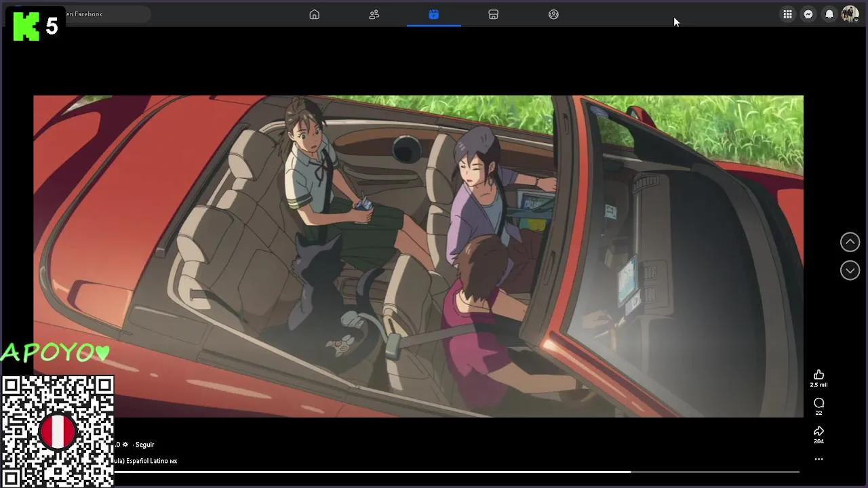Open the Facebook Home tab
868x488 pixels.
314,14
